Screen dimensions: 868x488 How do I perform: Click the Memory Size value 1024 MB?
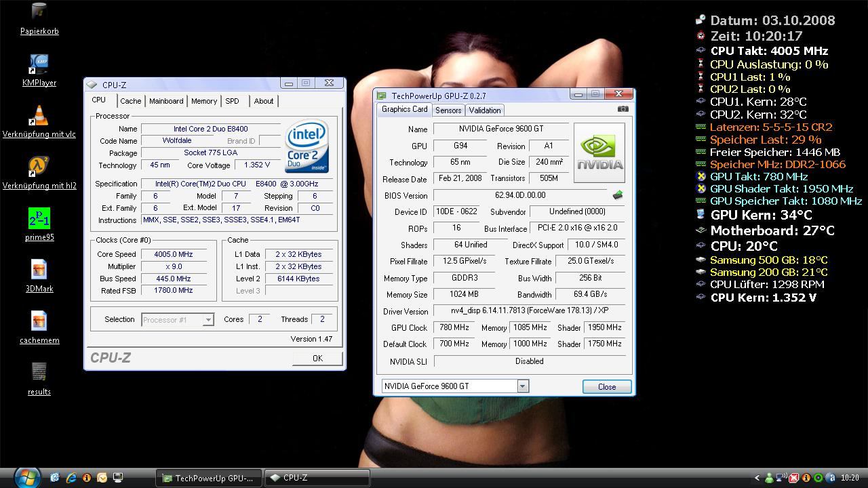pos(465,294)
